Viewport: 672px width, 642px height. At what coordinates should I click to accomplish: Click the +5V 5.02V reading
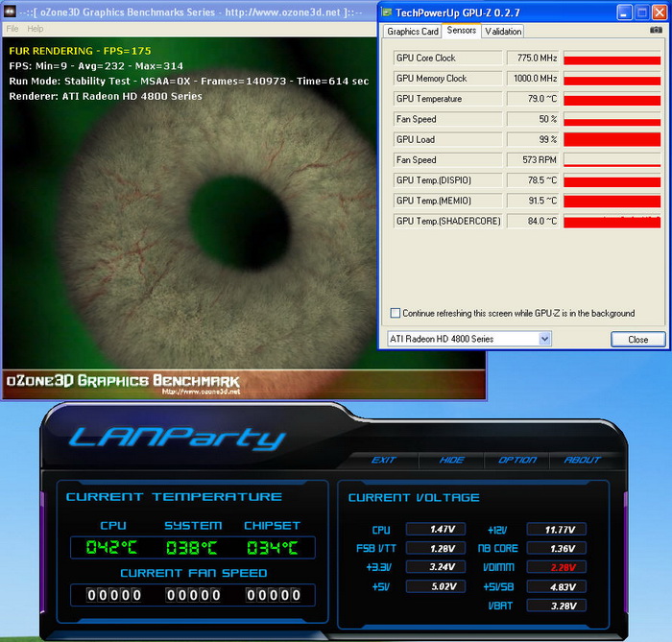[x=436, y=586]
